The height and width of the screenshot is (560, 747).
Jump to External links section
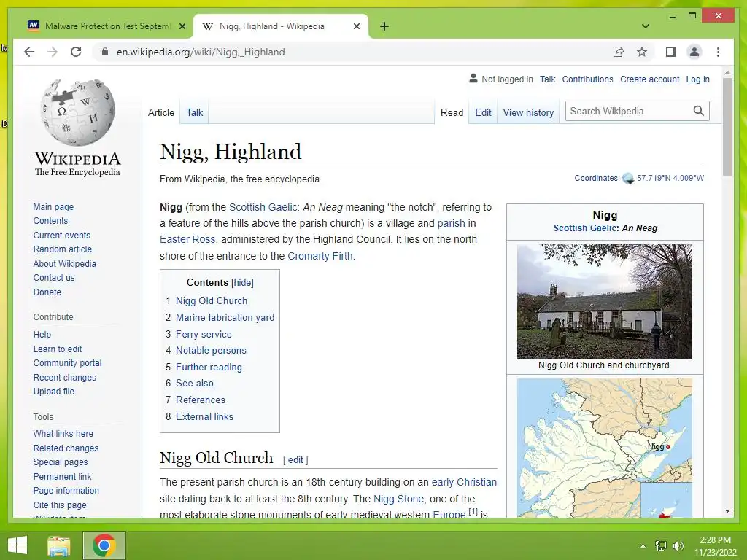[204, 416]
